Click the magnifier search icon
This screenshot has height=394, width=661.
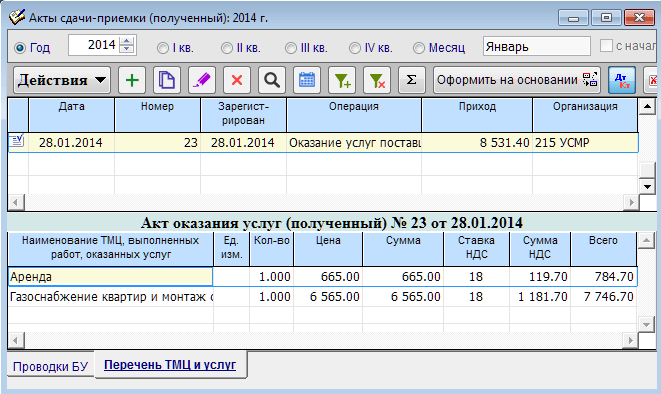272,80
